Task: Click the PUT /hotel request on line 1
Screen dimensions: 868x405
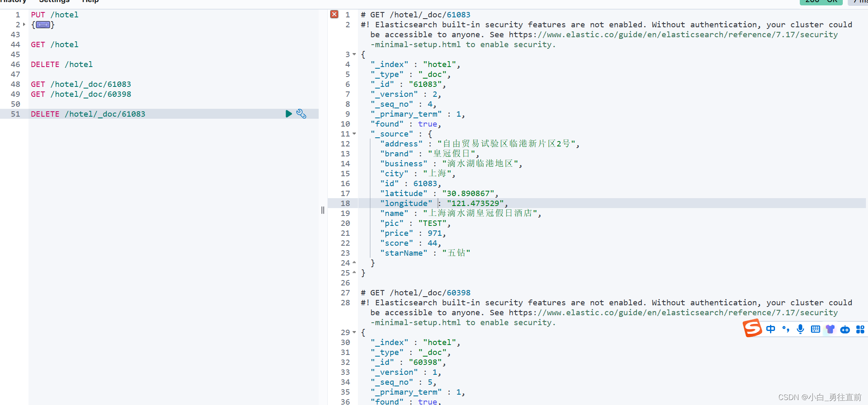Action: (55, 14)
